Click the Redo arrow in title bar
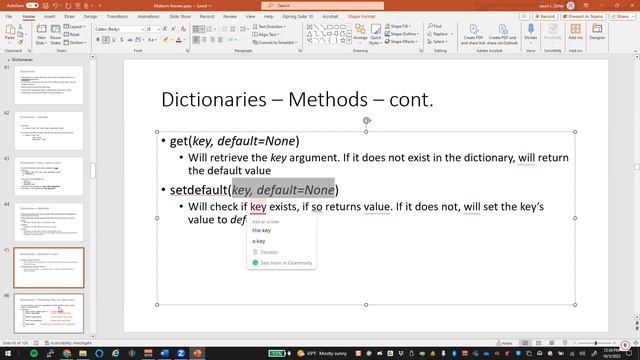This screenshot has width=640, height=360. [x=68, y=6]
